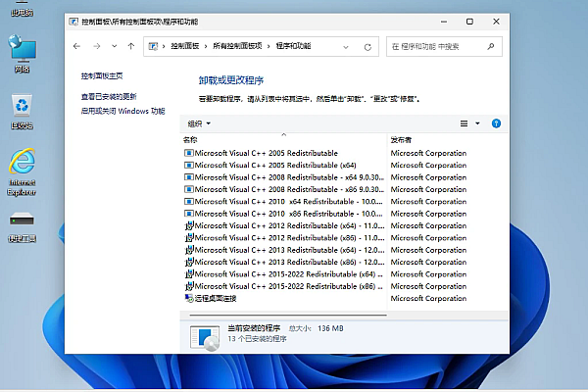Open 启用或关闭 Windows 功能 link
Viewport: 588px width, 392px height.
[x=123, y=111]
